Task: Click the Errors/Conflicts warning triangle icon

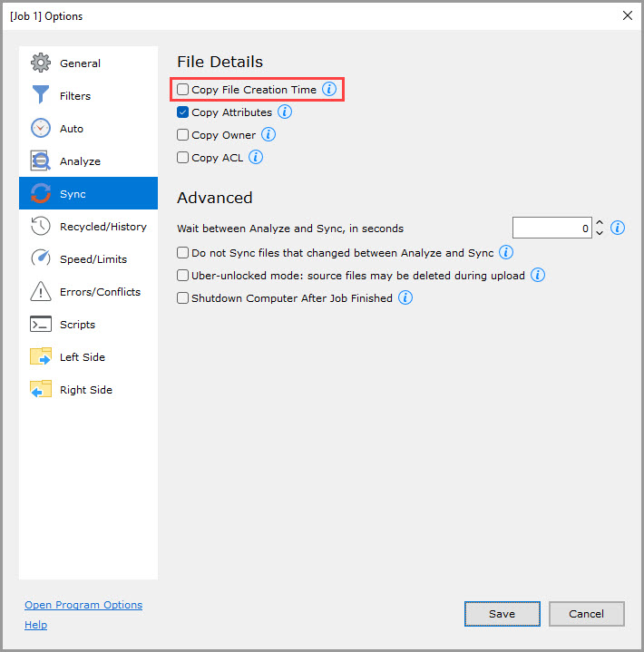Action: point(41,292)
